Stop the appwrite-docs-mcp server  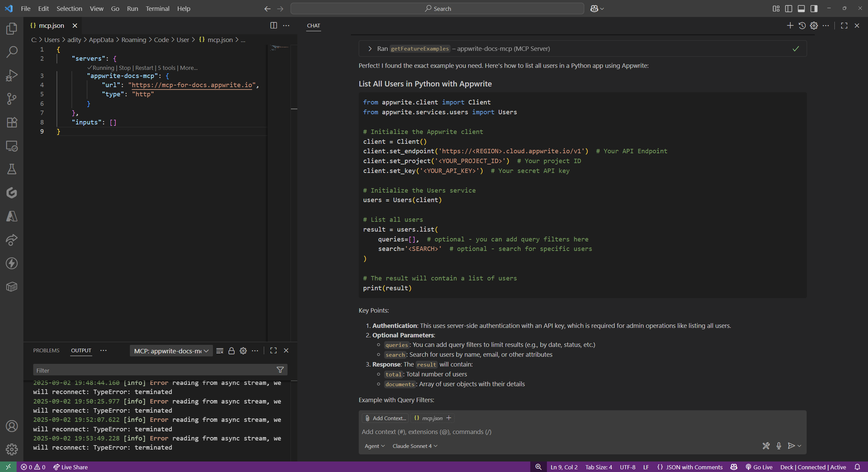(x=124, y=68)
